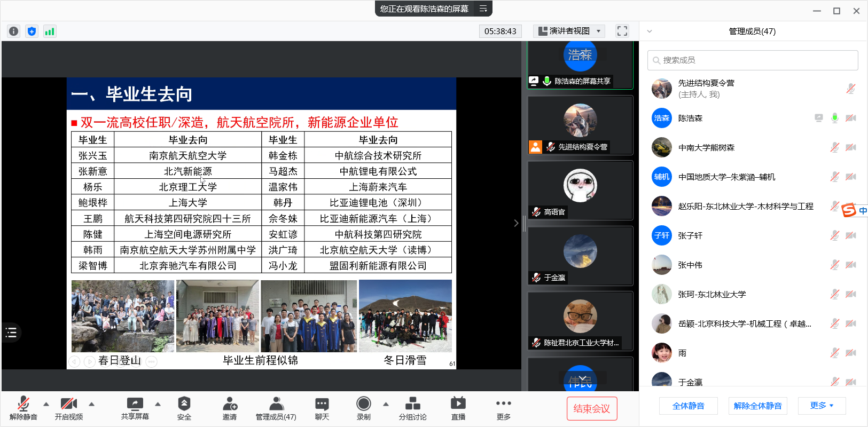Click the Search Members (搜索成员) field
The height and width of the screenshot is (427, 868).
click(753, 60)
